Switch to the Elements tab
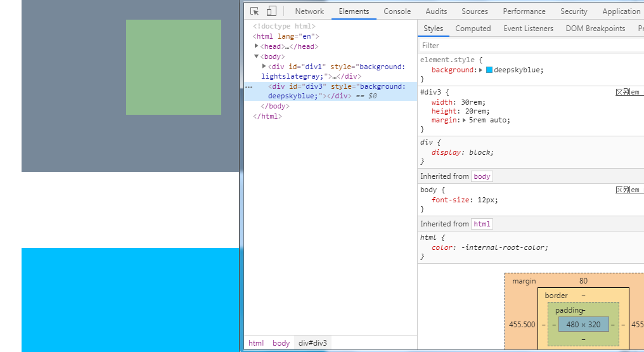Screen dimensions: 644x352 pyautogui.click(x=354, y=11)
